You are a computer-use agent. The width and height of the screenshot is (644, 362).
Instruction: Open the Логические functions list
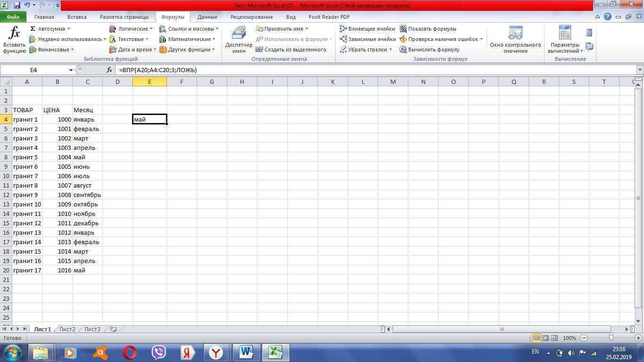click(131, 29)
